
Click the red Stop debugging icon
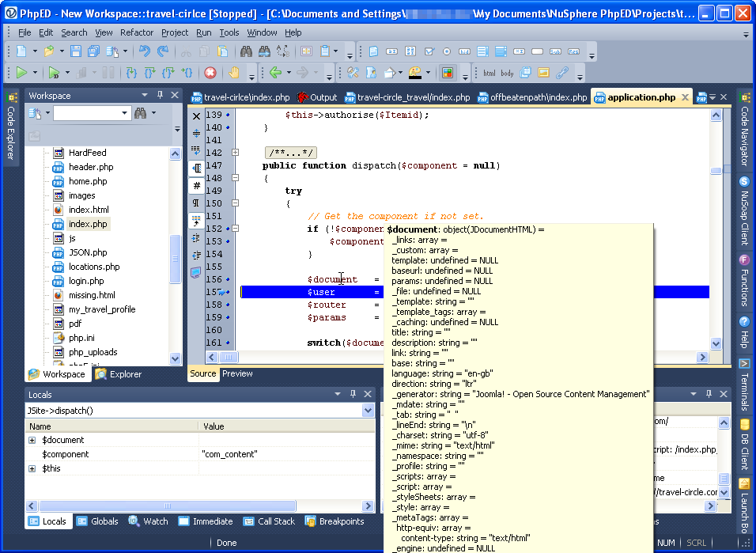[x=210, y=73]
